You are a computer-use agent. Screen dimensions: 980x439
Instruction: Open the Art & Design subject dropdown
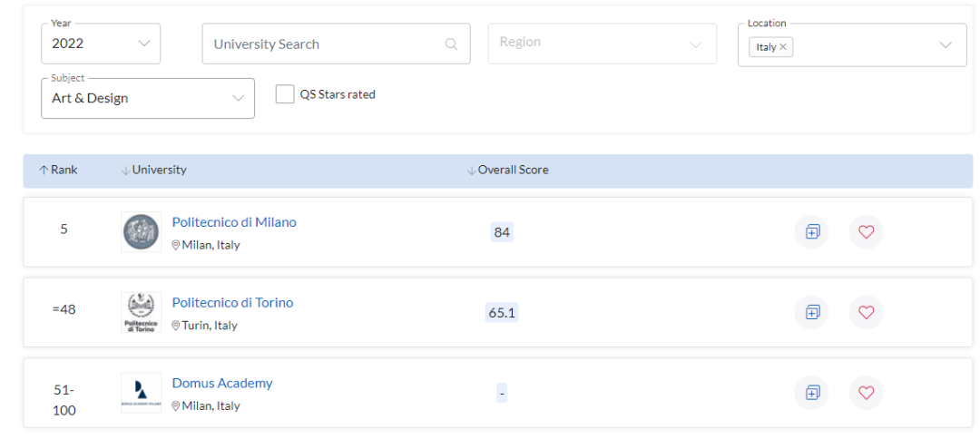pos(148,98)
